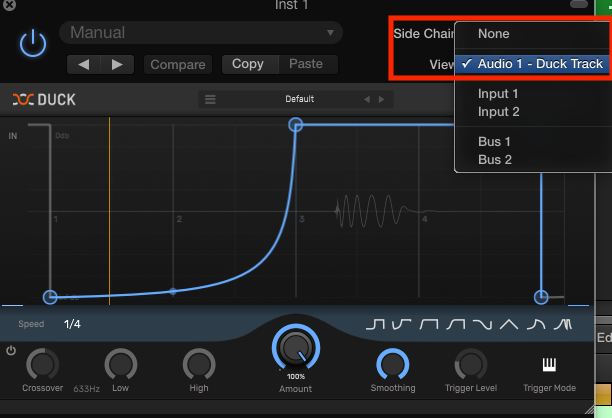Choose the sixth triangle curve preset
This screenshot has width=612, height=418.
point(509,324)
